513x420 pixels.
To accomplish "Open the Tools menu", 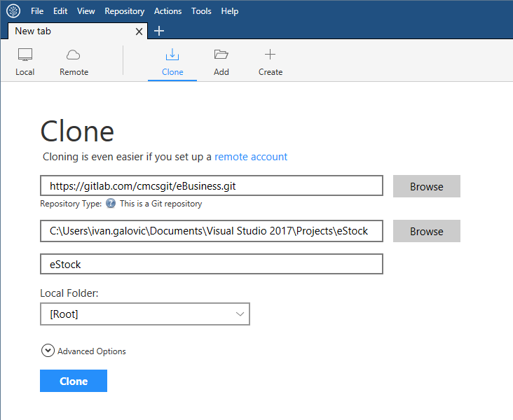I will click(x=201, y=11).
